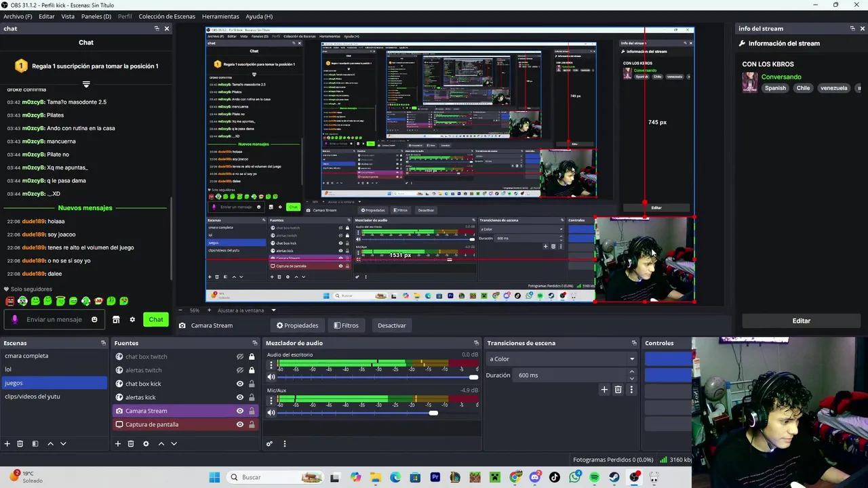This screenshot has height=488, width=868.
Task: Show the hidden chat box twitch source
Action: coord(239,357)
